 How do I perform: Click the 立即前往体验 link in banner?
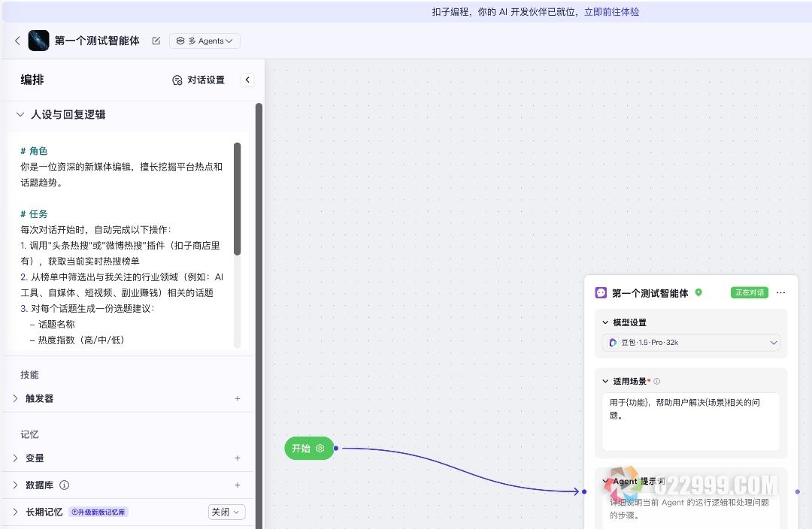tap(611, 11)
